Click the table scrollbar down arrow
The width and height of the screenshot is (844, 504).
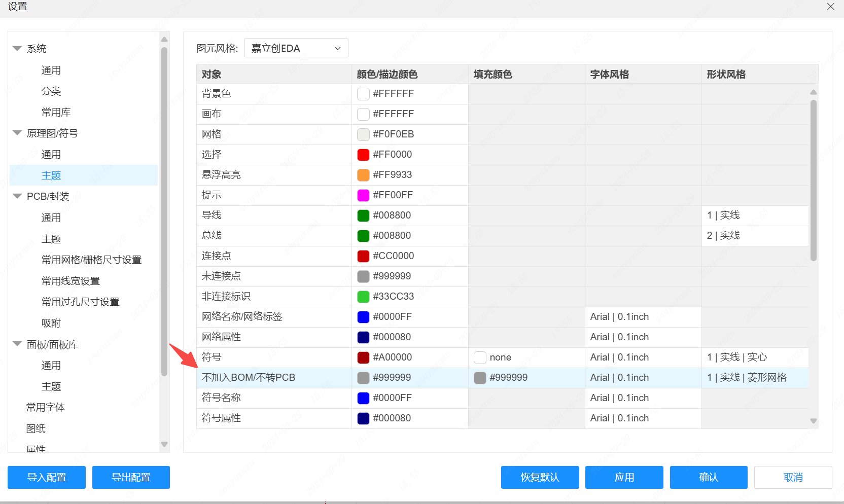[x=814, y=421]
